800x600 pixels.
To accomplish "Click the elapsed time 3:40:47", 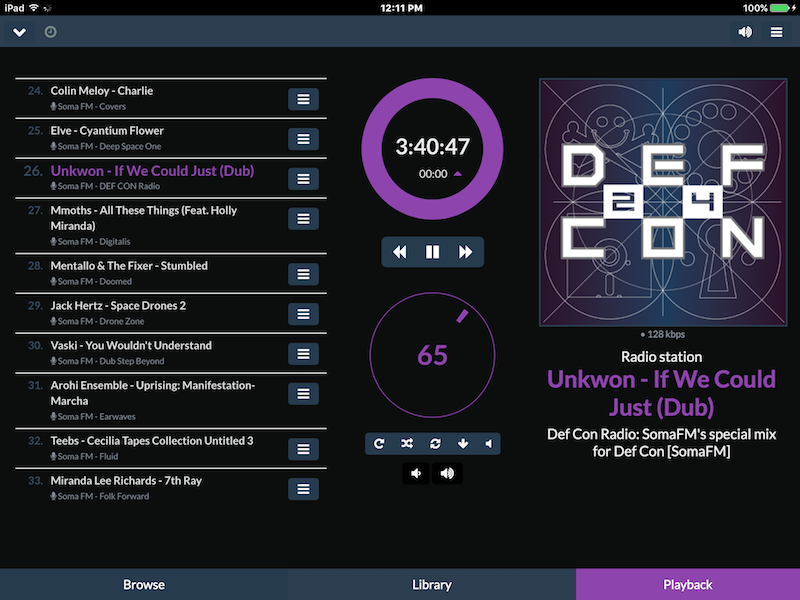I will click(432, 147).
